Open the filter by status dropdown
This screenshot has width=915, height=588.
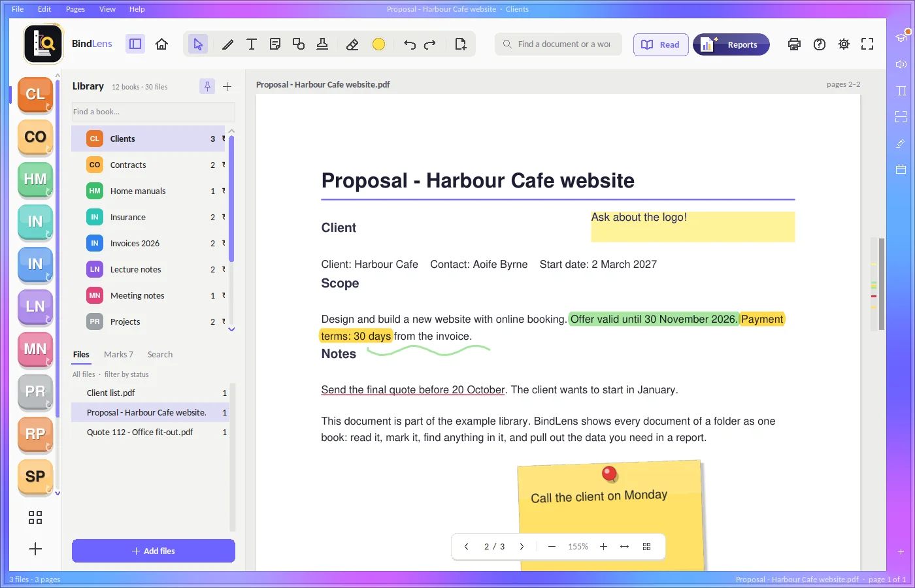pos(126,374)
